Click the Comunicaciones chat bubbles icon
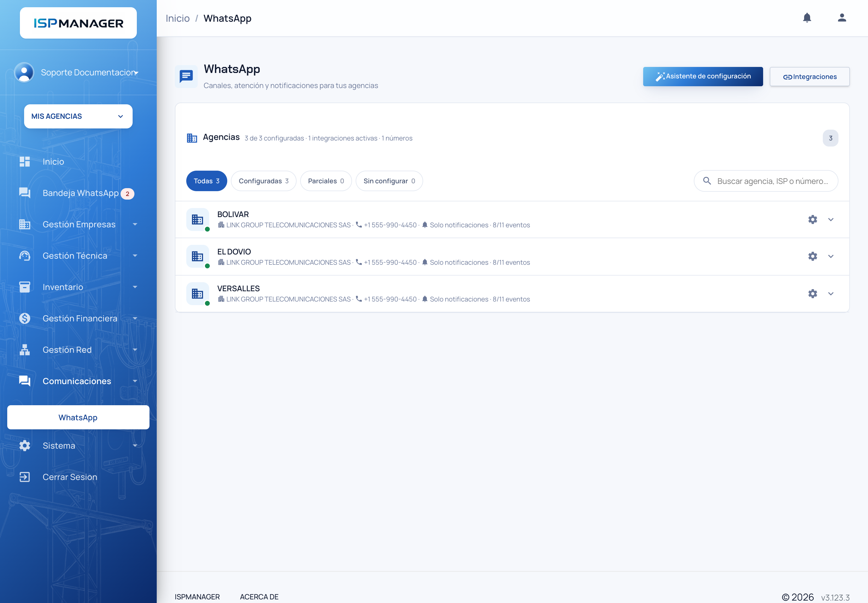The width and height of the screenshot is (868, 603). (x=24, y=381)
